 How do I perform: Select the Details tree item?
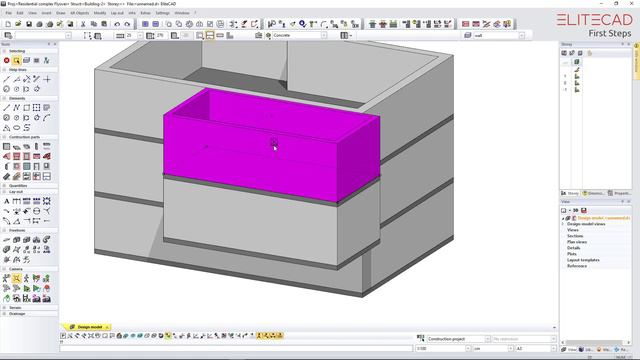573,248
